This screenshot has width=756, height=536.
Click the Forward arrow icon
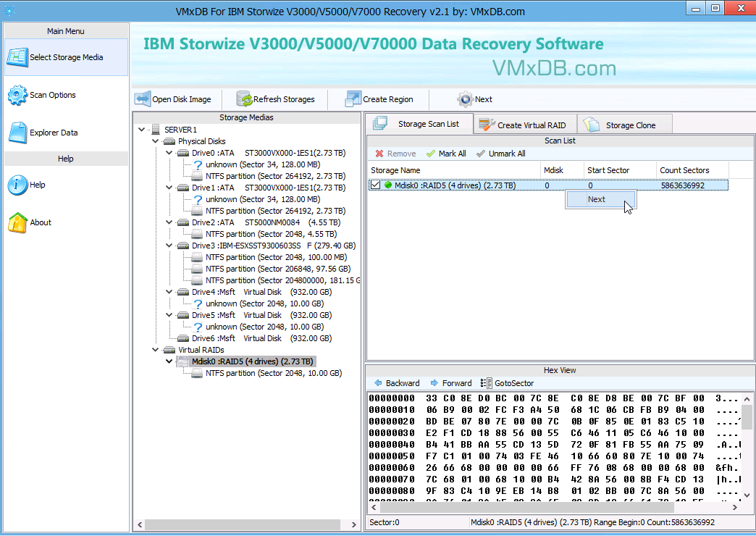click(434, 383)
